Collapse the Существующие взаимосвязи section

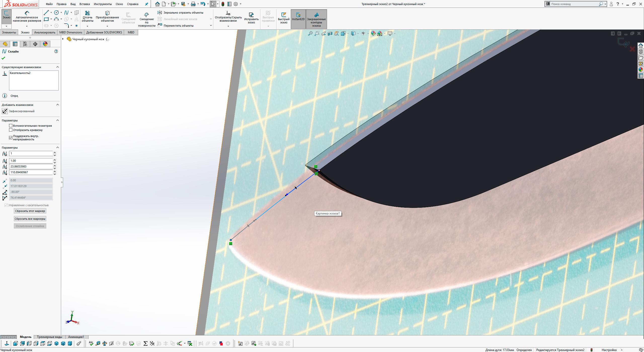click(x=57, y=67)
